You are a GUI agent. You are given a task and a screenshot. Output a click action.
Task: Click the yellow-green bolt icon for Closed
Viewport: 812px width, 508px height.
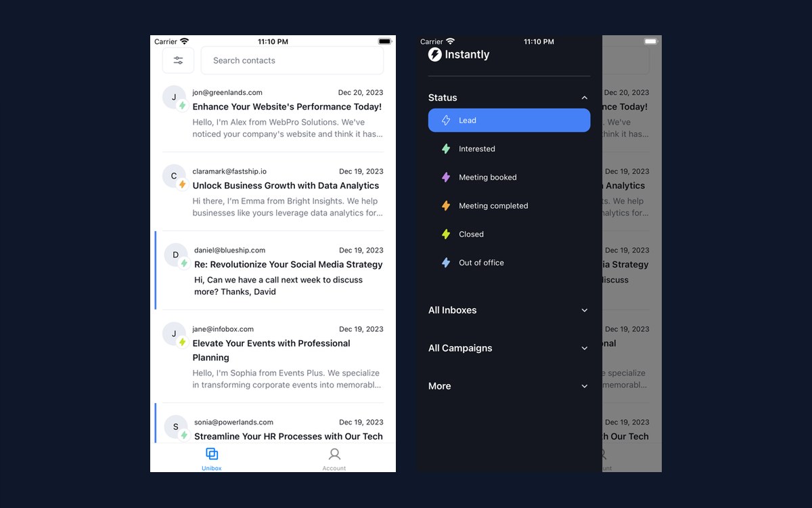[x=446, y=234]
